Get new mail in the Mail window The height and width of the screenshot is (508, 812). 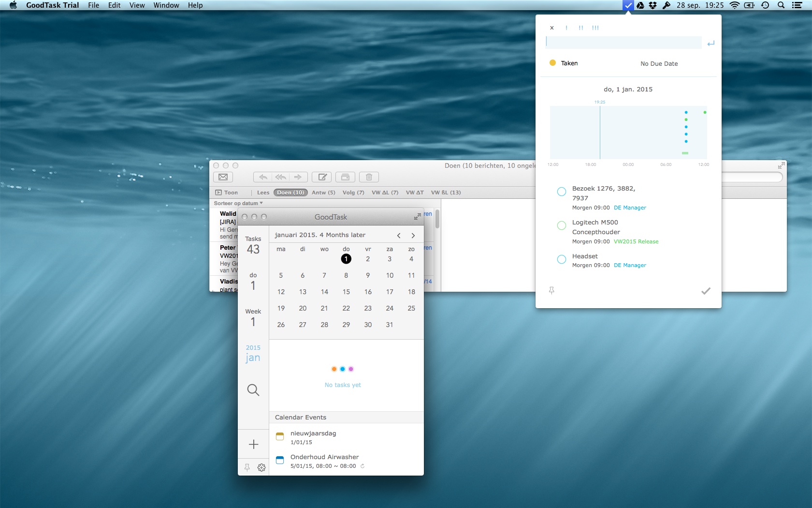(223, 177)
